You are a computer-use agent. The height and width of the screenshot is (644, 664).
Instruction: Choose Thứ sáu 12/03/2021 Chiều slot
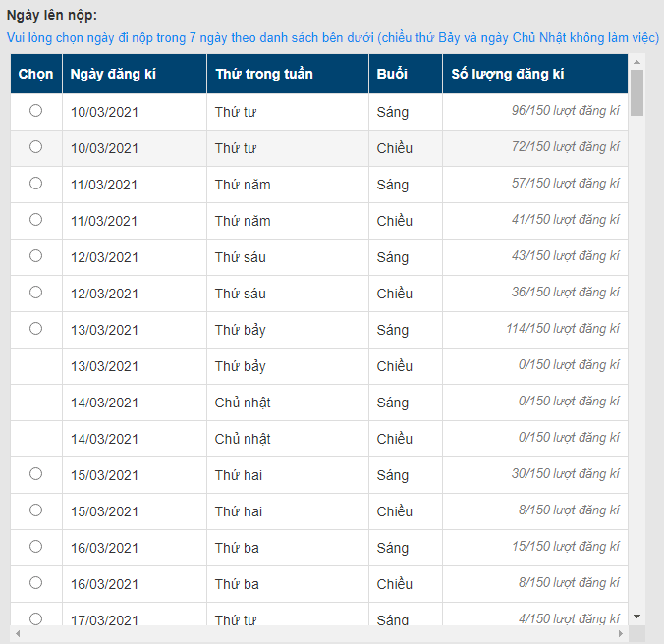click(36, 293)
